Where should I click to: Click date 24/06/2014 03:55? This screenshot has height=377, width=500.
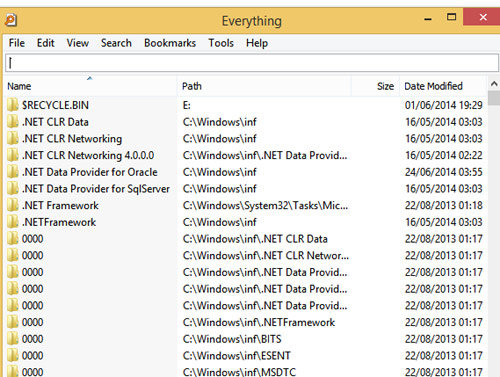tap(444, 172)
